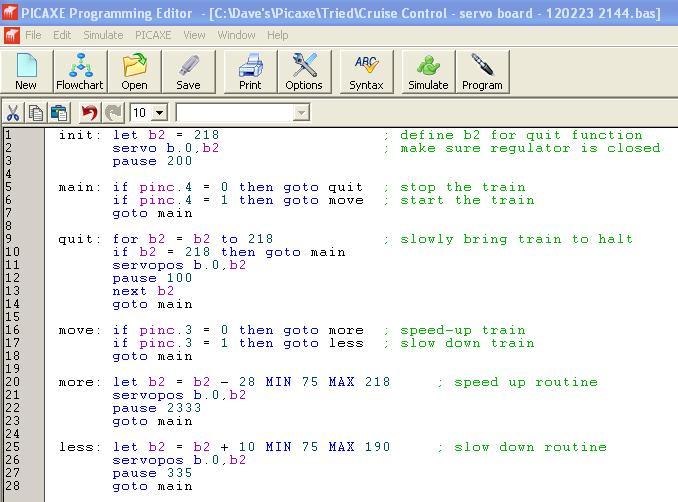The height and width of the screenshot is (502, 678).
Task: Click the Cut scissors icon
Action: (x=13, y=113)
